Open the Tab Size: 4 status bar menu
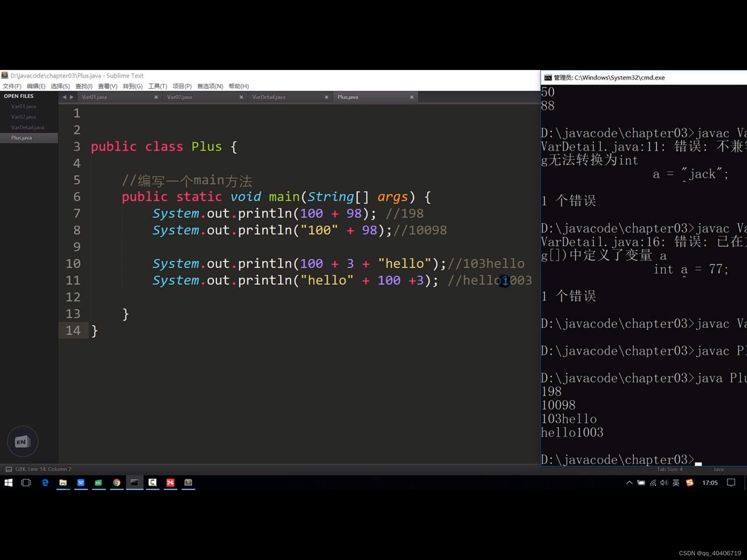 click(x=669, y=469)
